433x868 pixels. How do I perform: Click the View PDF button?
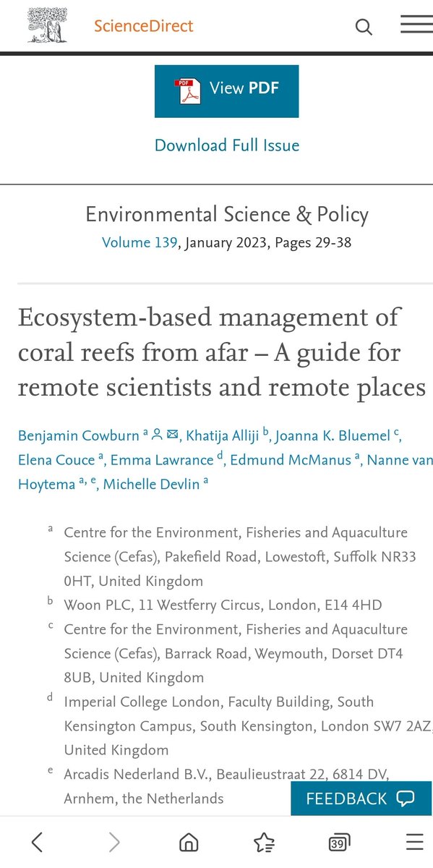point(226,90)
